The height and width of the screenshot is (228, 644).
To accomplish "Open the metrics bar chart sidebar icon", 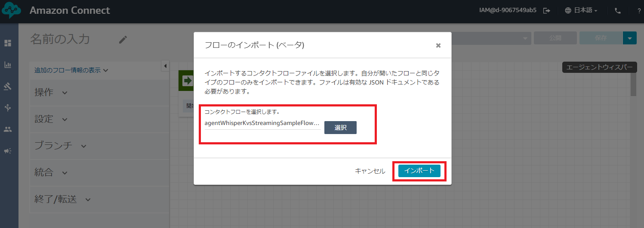I will [8, 65].
